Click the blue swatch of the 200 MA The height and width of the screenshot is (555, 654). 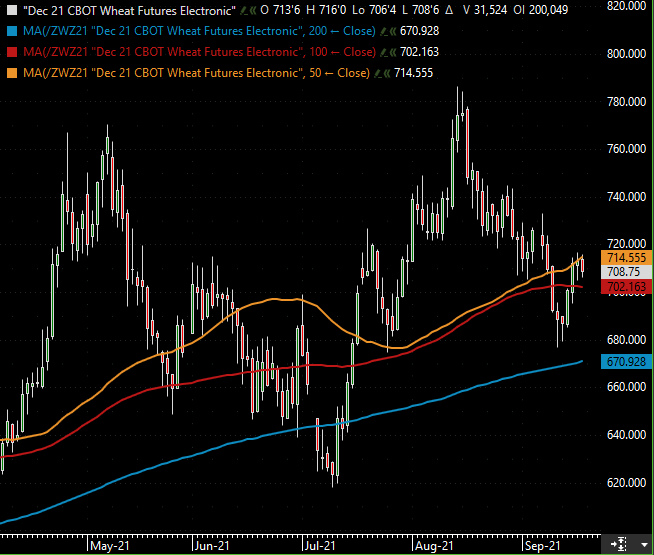(x=12, y=31)
